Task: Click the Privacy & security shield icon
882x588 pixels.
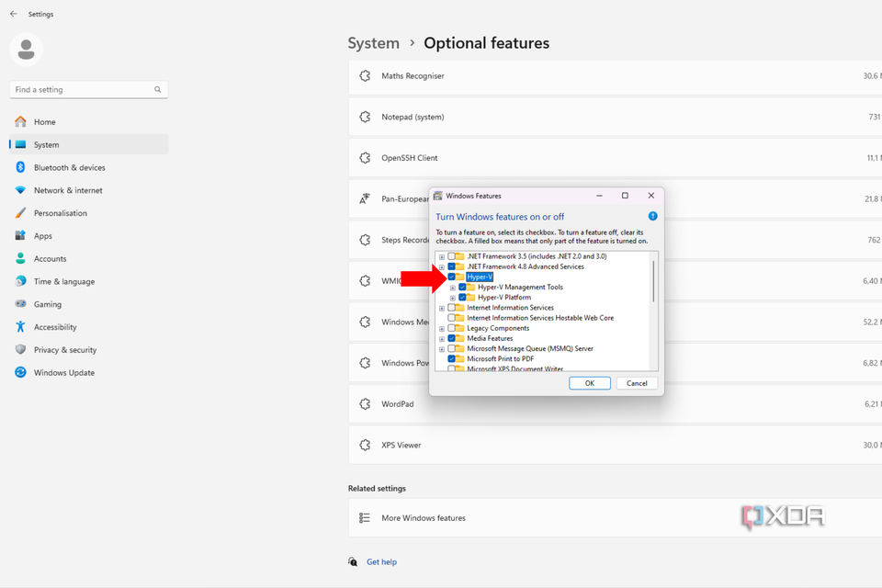Action: click(20, 350)
